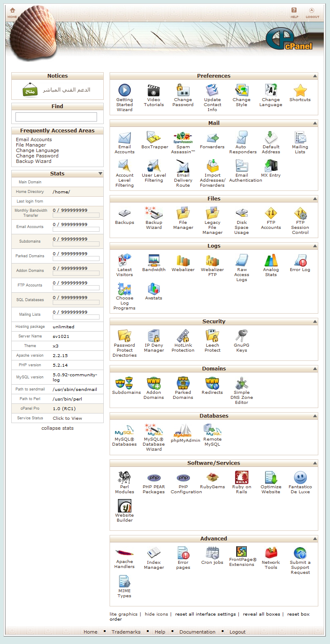Open Fantastico De Luxe
Viewport: 330px width, 644px height.
point(300,477)
